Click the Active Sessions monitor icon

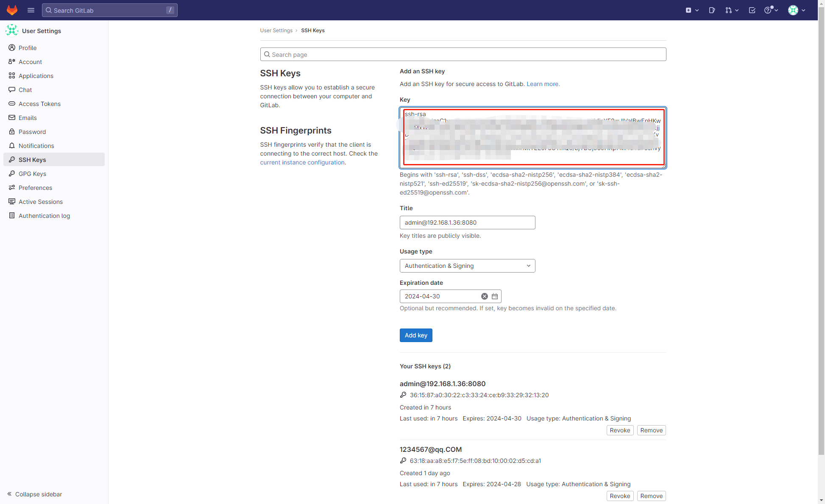point(12,202)
